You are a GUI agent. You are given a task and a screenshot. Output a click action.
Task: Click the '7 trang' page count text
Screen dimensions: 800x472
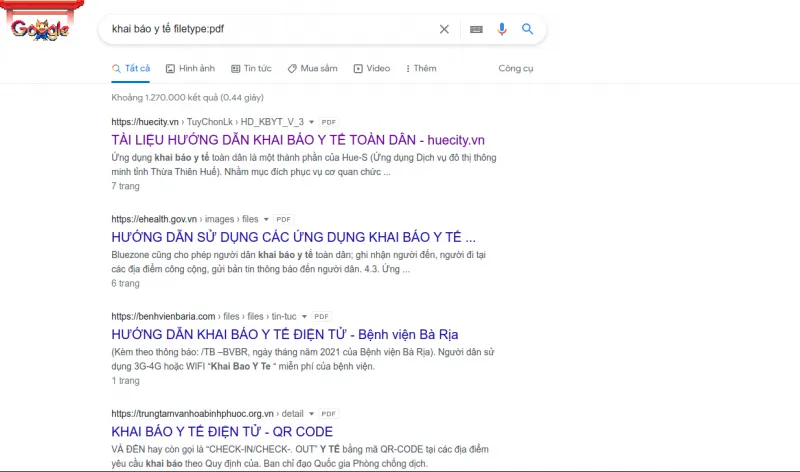click(126, 186)
